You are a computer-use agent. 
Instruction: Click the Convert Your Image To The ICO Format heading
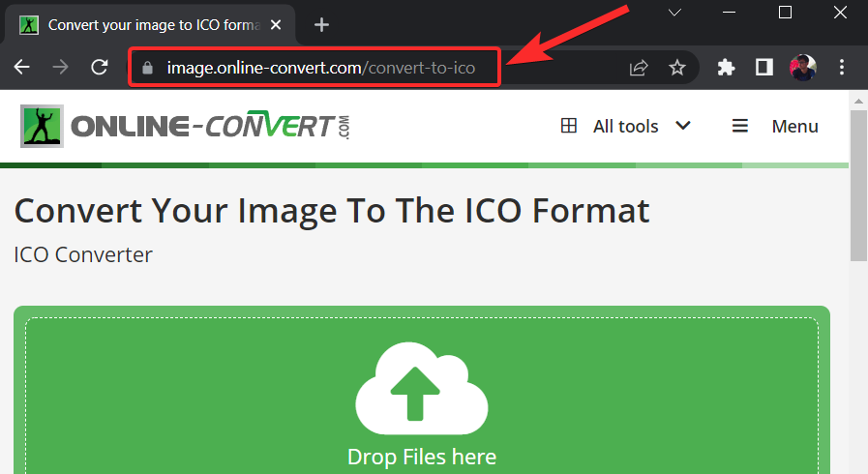[332, 211]
